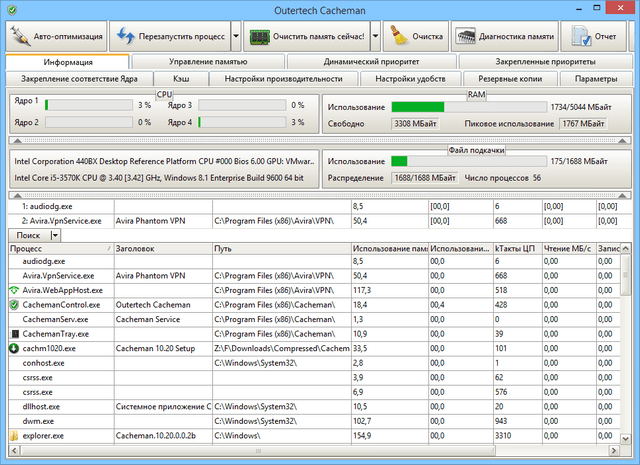Open the Настройки производительности tab
Screen dimensions: 640x465
[x=283, y=78]
